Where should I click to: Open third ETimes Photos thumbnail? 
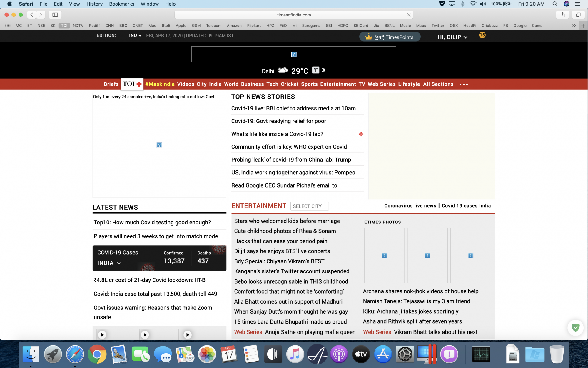pyautogui.click(x=470, y=256)
